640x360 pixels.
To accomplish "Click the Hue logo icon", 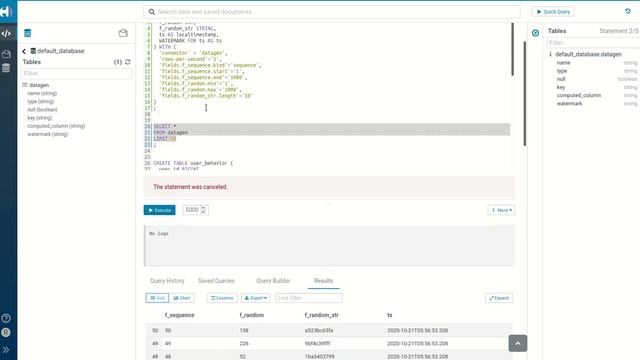I will (x=6, y=11).
